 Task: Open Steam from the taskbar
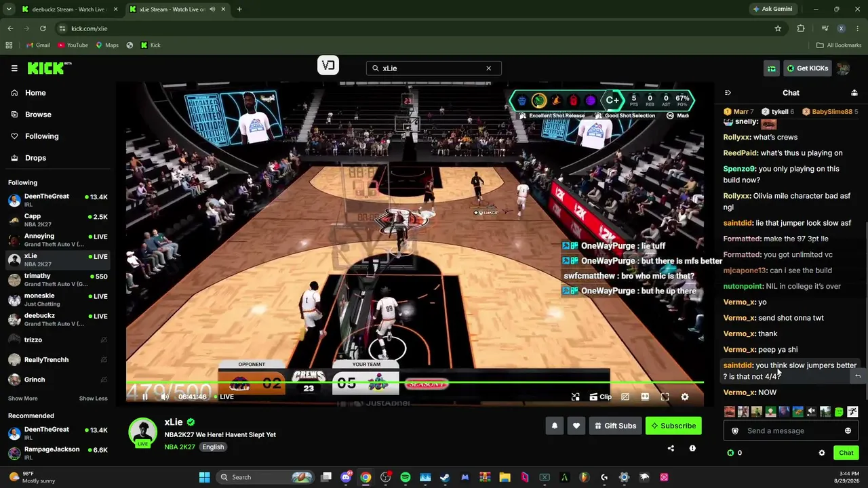coord(445,477)
